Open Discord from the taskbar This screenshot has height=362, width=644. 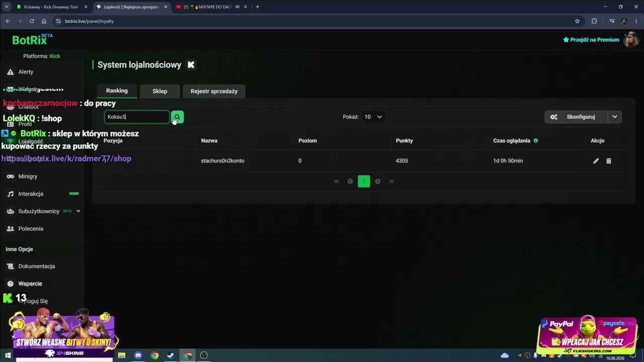[138, 355]
